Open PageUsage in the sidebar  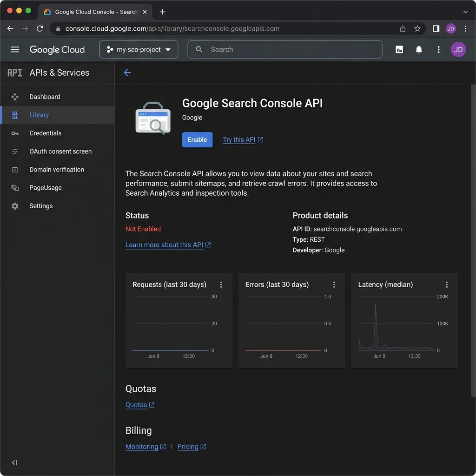point(57,188)
